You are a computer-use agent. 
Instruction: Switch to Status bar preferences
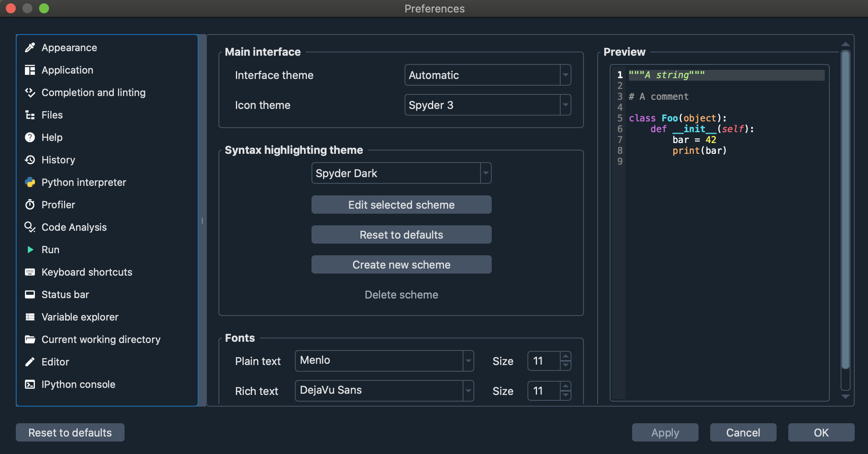coord(65,295)
